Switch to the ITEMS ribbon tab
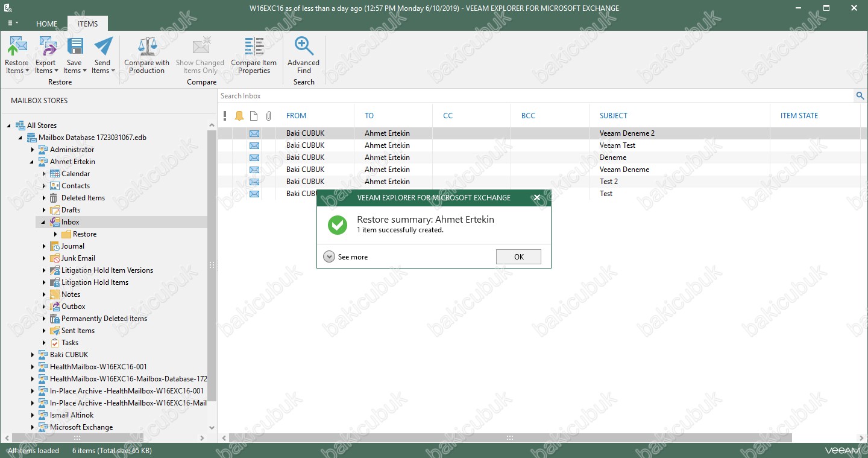Viewport: 868px width, 458px height. (87, 24)
